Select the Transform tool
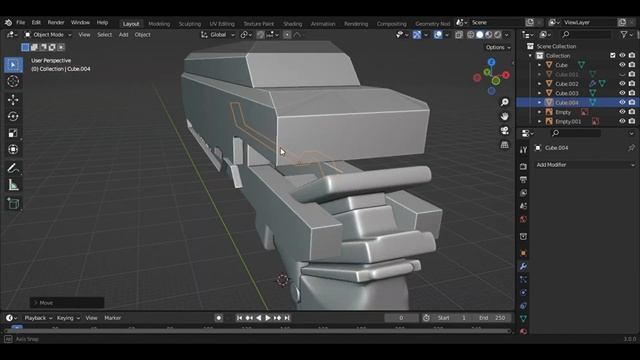 (x=13, y=149)
